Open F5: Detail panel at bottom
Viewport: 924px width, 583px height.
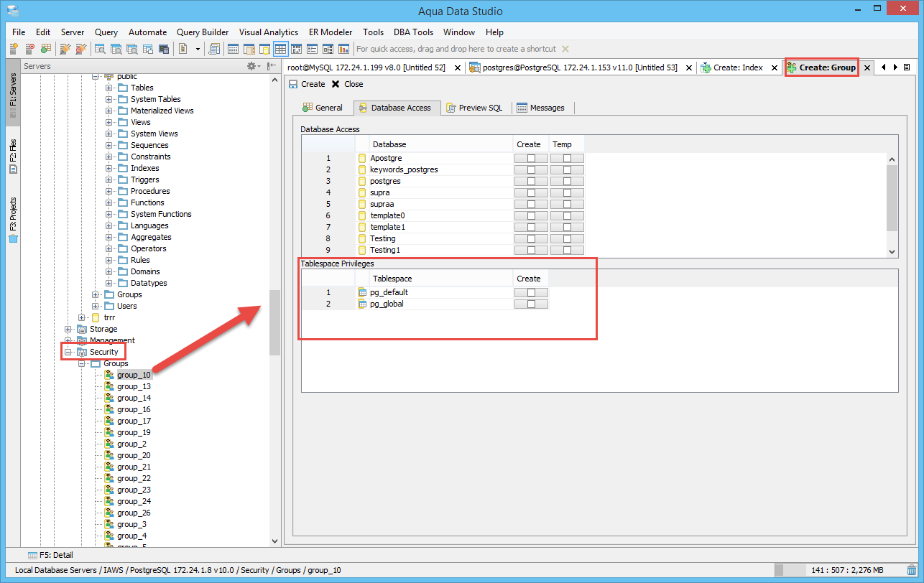(50, 555)
